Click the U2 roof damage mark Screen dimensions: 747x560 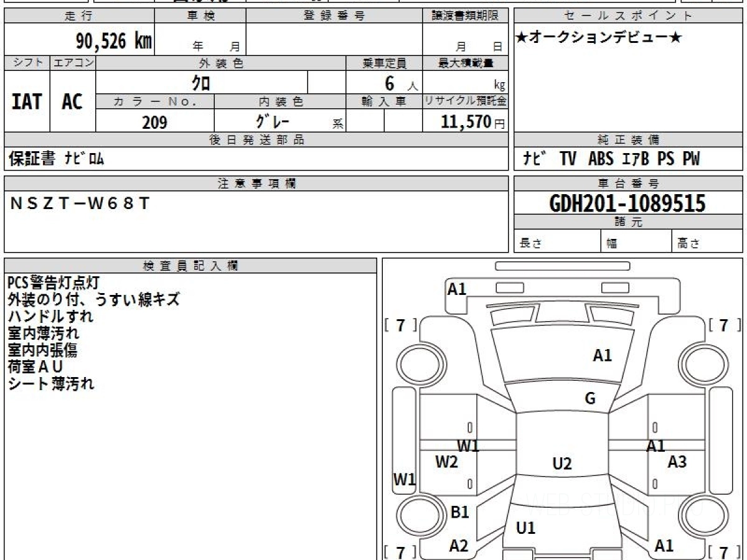point(562,464)
